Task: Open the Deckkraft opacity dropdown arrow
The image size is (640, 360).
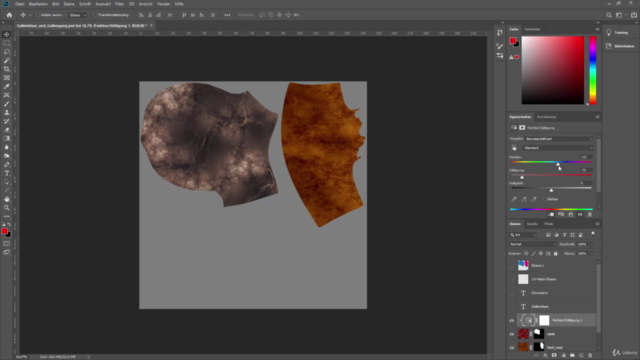Action: click(591, 244)
